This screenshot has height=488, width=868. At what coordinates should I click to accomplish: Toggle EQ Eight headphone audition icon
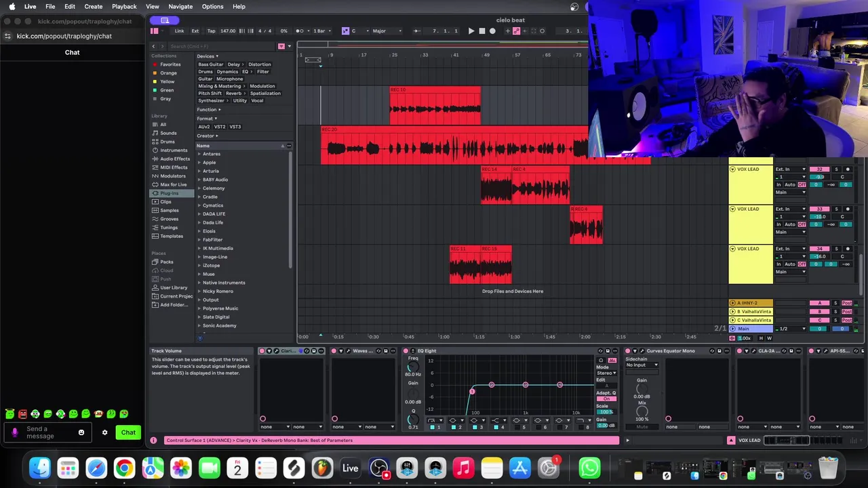[600, 361]
